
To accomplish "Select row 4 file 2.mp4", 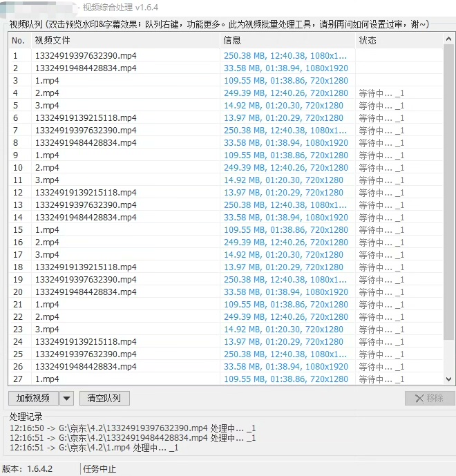I will click(47, 93).
